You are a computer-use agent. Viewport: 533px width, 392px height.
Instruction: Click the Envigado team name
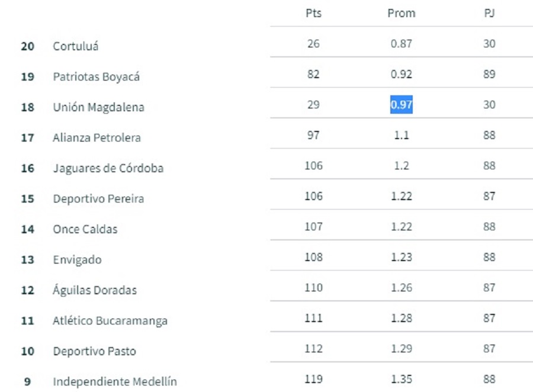point(77,260)
